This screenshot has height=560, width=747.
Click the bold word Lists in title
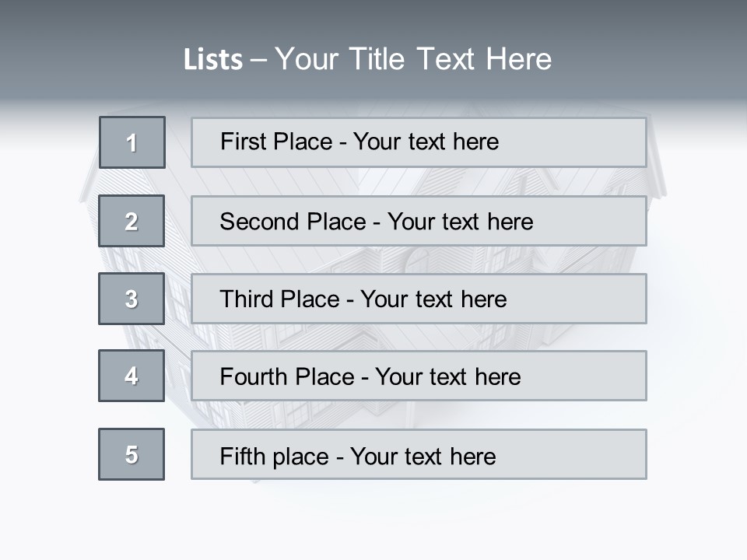click(213, 60)
